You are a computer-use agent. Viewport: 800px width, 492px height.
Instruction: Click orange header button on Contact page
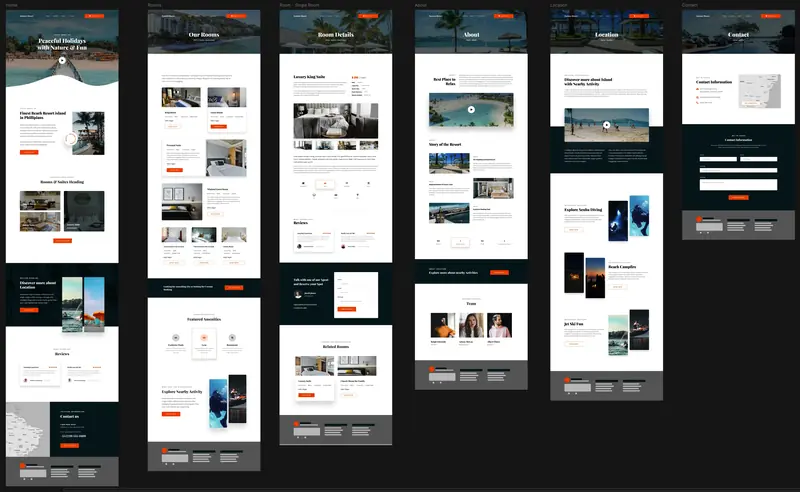click(x=770, y=16)
